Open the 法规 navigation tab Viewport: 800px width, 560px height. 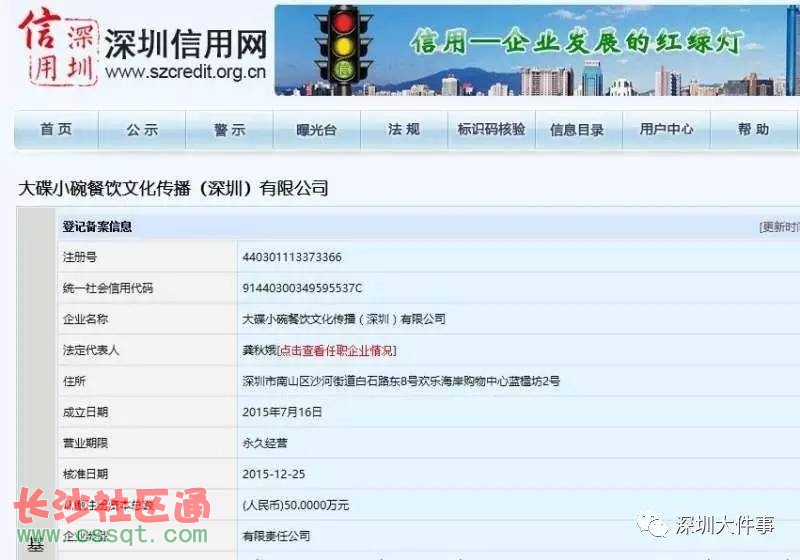(x=404, y=130)
